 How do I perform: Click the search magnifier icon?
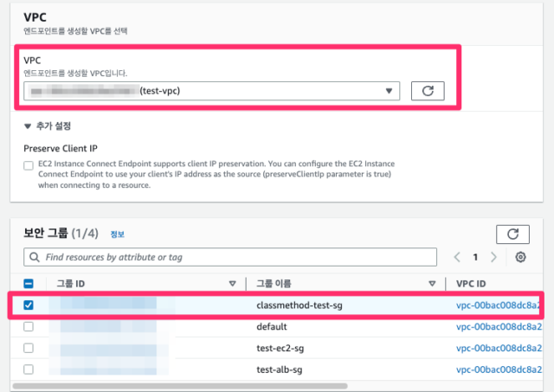(x=34, y=257)
